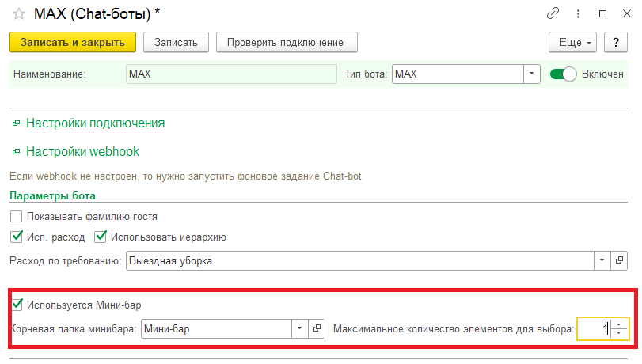The width and height of the screenshot is (642, 364).
Task: Click into the Тип бота field
Action: pos(458,74)
